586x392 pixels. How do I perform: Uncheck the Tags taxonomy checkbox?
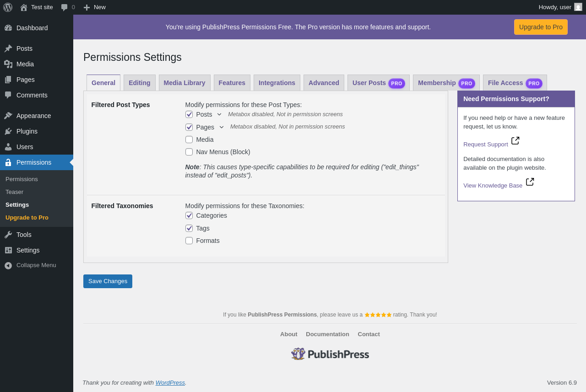(x=189, y=228)
